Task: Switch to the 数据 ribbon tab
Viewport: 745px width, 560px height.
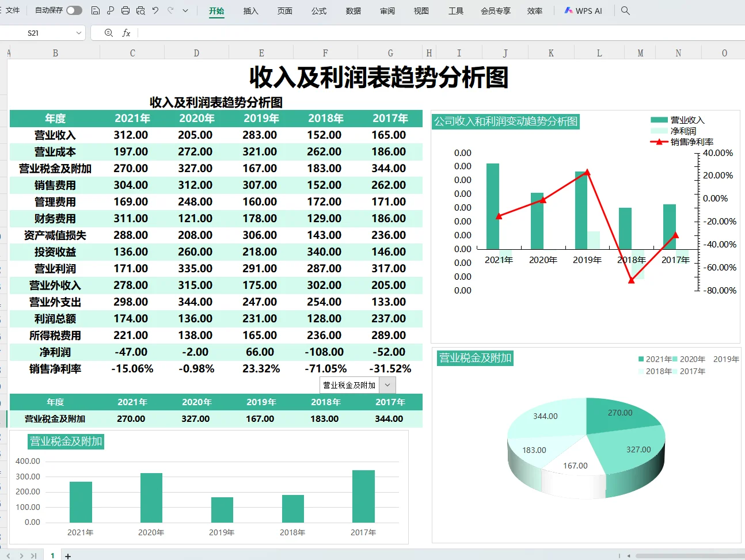Action: (354, 11)
